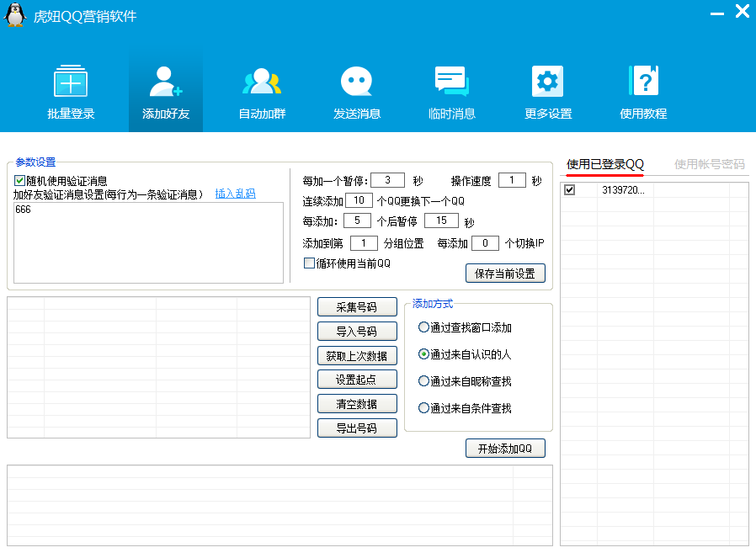Click 保存当前设置 button
The image size is (756, 558).
coord(505,274)
